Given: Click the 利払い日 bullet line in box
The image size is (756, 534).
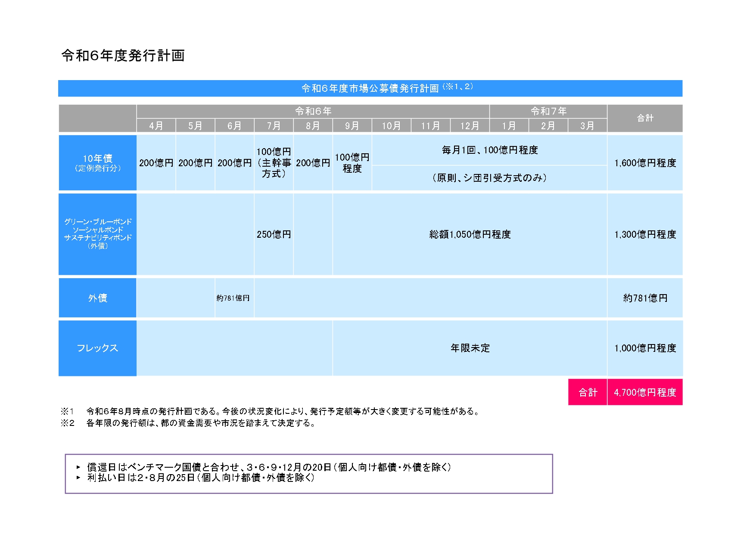Looking at the screenshot, I should (x=195, y=477).
